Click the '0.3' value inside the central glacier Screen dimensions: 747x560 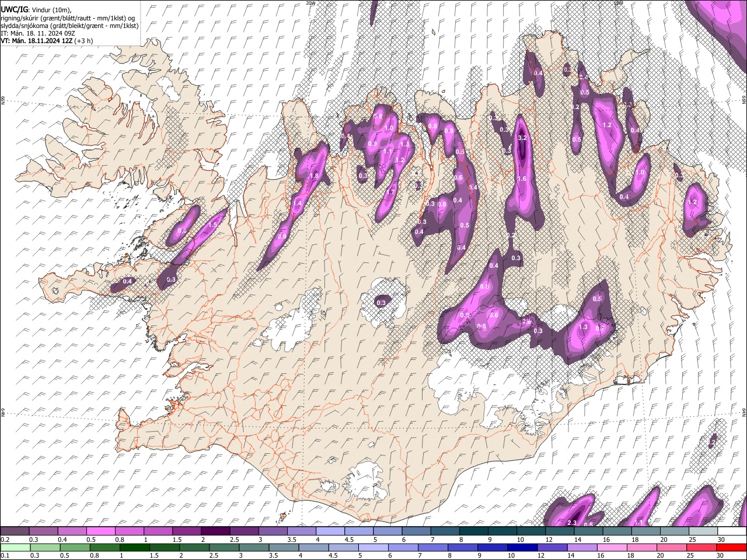click(x=381, y=303)
